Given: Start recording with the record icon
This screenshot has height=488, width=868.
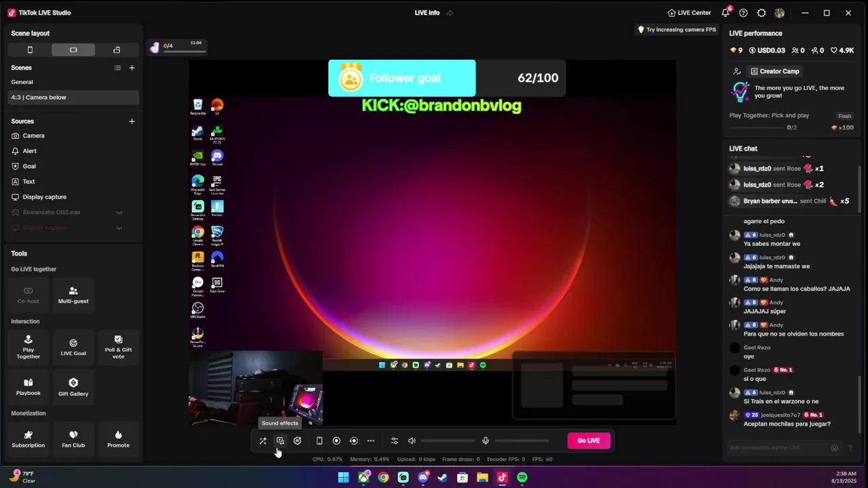Looking at the screenshot, I should 336,441.
